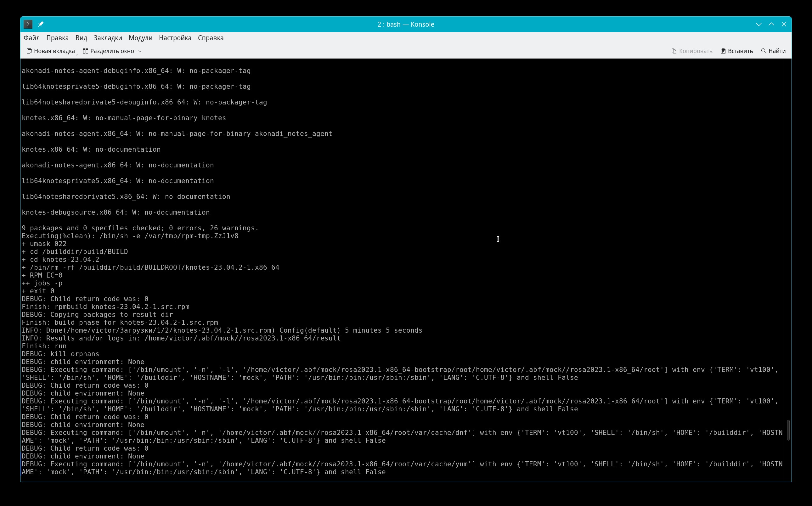Click the new tab icon beside Новая вкладка
This screenshot has width=812, height=506.
tap(29, 51)
